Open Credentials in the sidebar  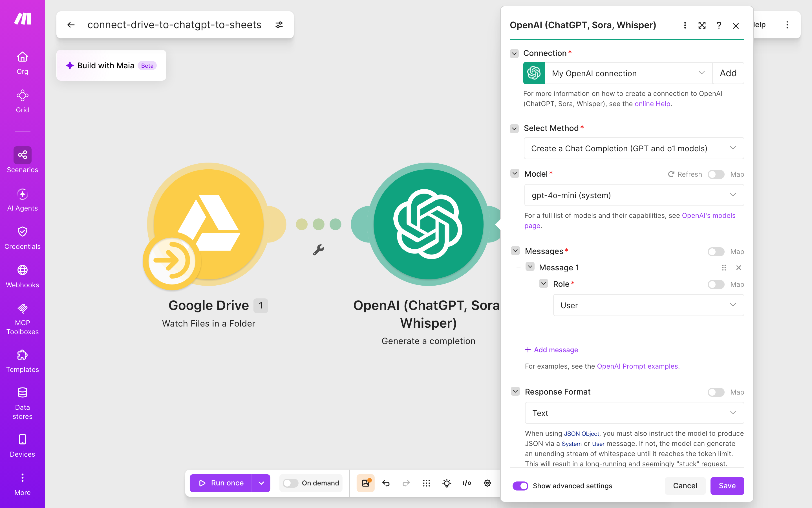pyautogui.click(x=23, y=238)
